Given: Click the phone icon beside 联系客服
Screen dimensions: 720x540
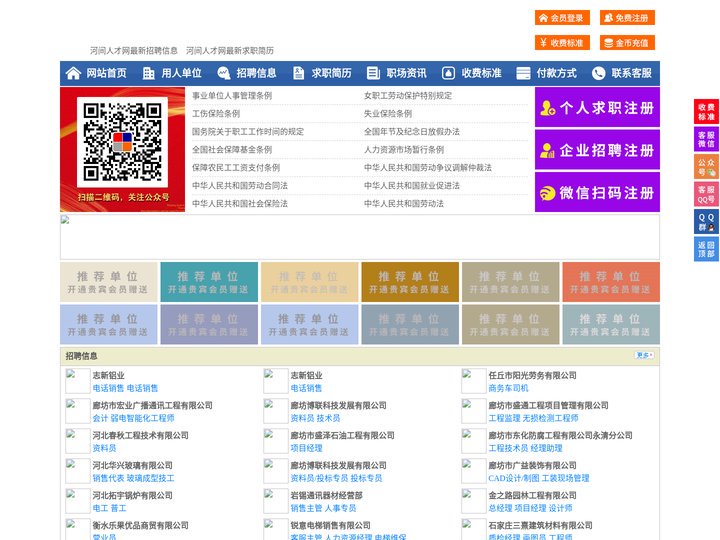Looking at the screenshot, I should click(x=598, y=73).
